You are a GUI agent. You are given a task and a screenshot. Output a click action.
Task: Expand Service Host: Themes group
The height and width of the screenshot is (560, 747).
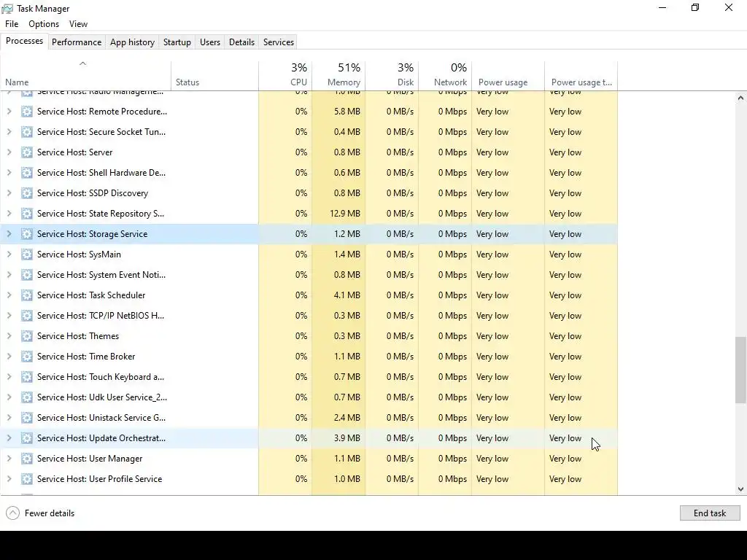tap(9, 337)
